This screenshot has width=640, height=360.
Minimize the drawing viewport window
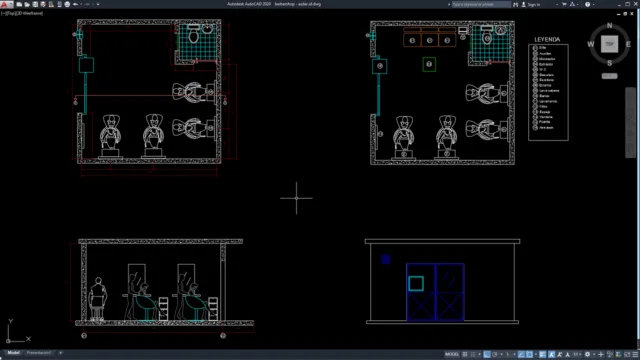tap(618, 13)
